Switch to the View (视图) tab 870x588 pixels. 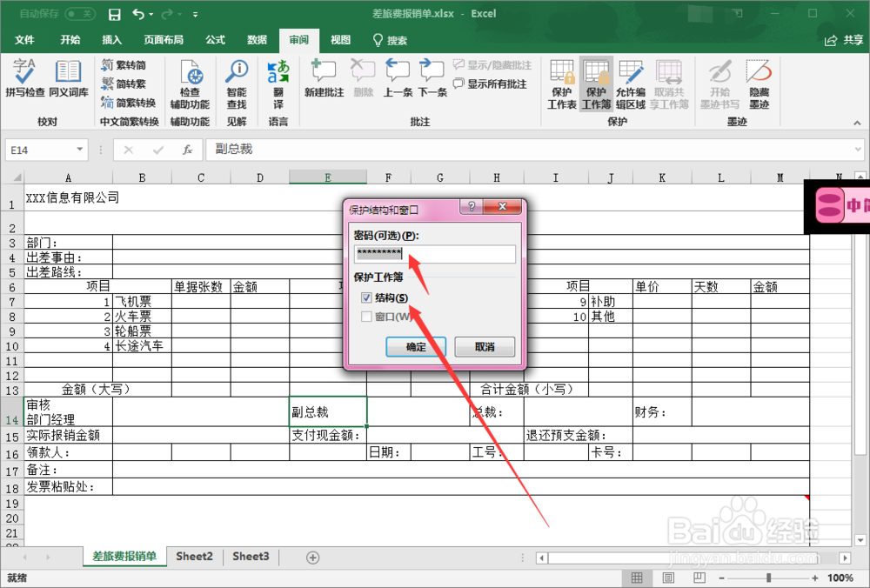pos(340,40)
